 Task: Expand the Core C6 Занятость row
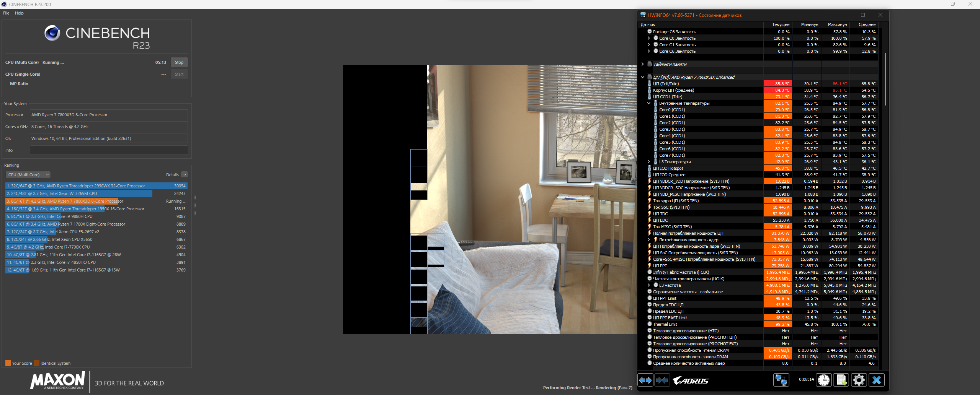coord(648,51)
